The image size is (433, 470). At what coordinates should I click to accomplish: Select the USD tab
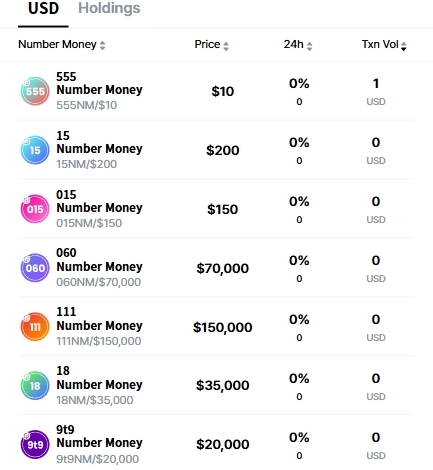click(x=43, y=8)
